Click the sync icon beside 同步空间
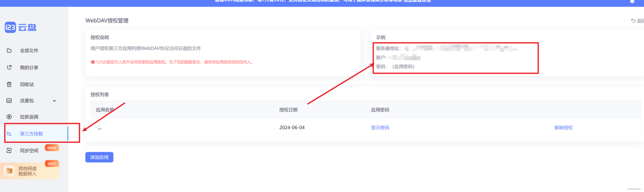 point(9,150)
